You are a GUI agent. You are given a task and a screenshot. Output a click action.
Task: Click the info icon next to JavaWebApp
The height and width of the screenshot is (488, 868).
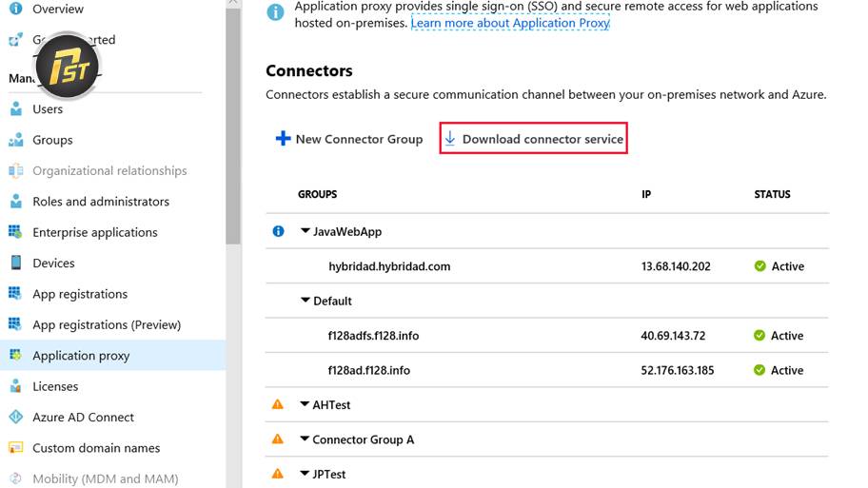pos(279,231)
